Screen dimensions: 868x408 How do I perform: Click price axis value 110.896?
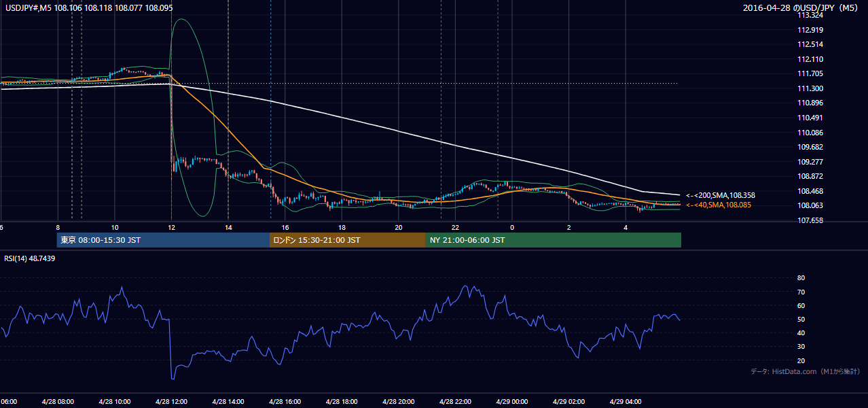pyautogui.click(x=810, y=103)
